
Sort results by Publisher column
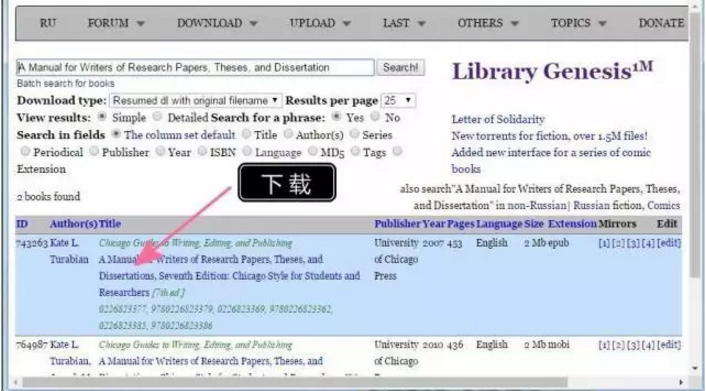[398, 224]
